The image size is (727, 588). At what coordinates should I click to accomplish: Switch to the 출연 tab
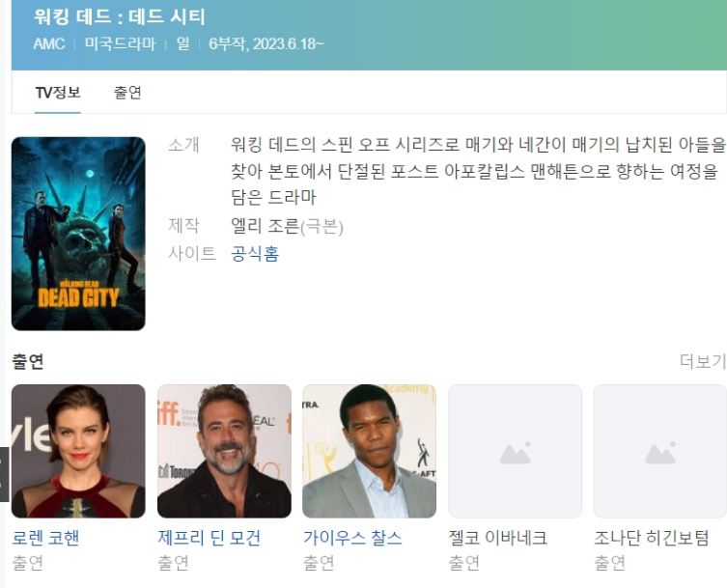127,93
